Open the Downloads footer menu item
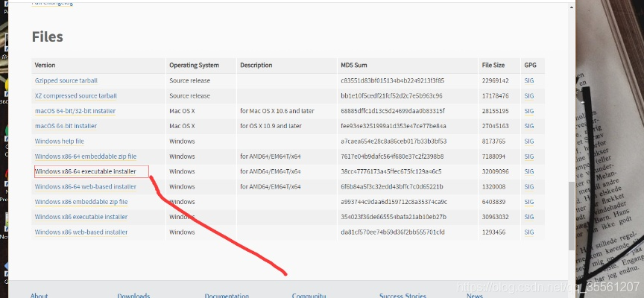 coord(133,295)
